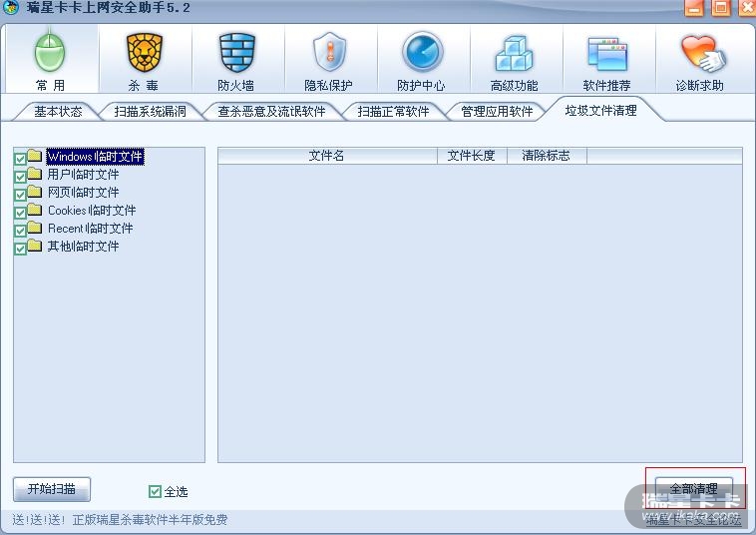Click the 用户临时文件 folder icon
Screen dimensions: 756x535
pyautogui.click(x=35, y=174)
